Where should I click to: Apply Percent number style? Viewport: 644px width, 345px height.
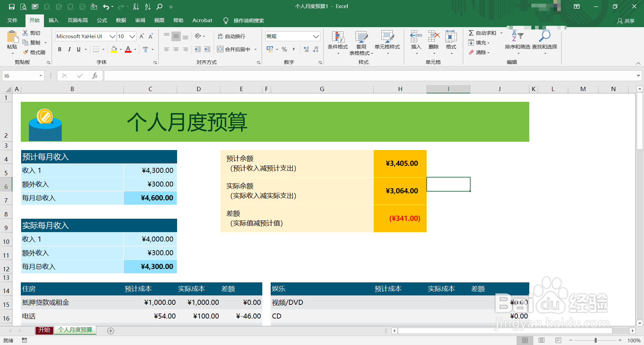284,49
